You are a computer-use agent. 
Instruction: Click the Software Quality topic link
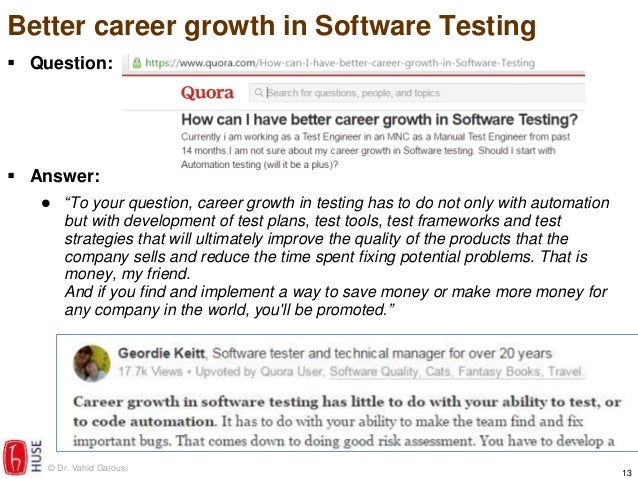[374, 372]
